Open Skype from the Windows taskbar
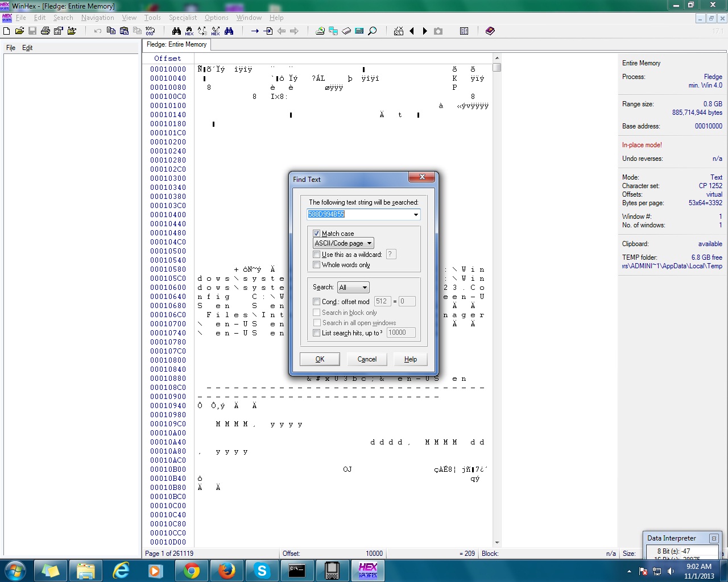728x582 pixels. coord(262,571)
